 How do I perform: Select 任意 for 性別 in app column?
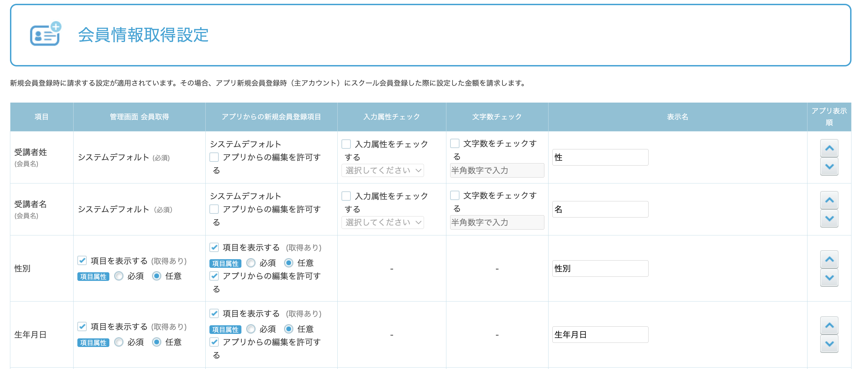(289, 263)
